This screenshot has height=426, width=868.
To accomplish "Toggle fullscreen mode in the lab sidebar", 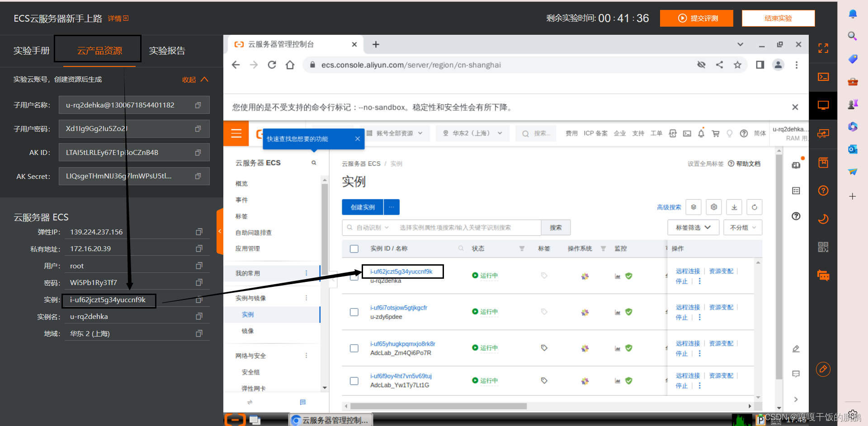I will (823, 48).
